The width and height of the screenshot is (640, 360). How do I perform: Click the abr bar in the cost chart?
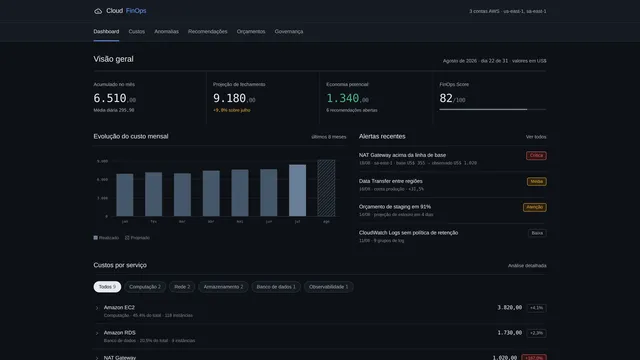click(x=211, y=193)
